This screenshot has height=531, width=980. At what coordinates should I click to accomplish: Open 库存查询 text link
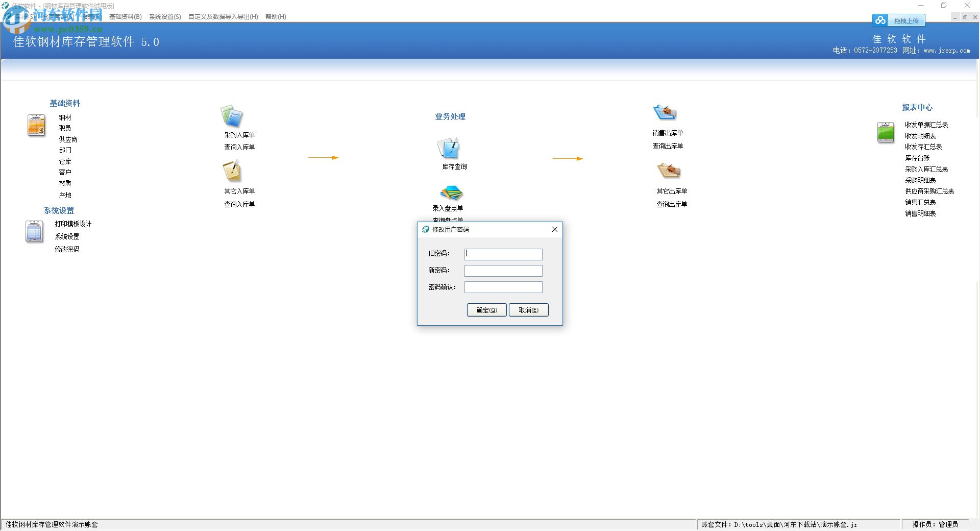(454, 166)
